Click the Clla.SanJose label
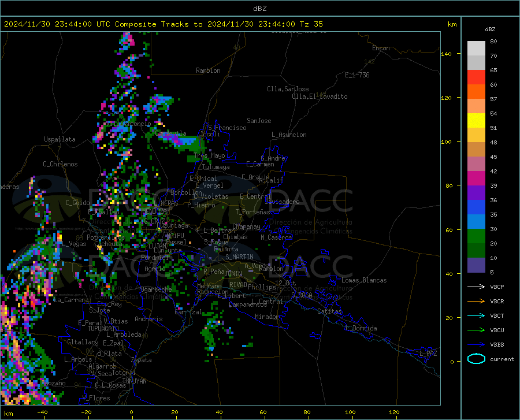The image size is (520, 420). click(288, 89)
